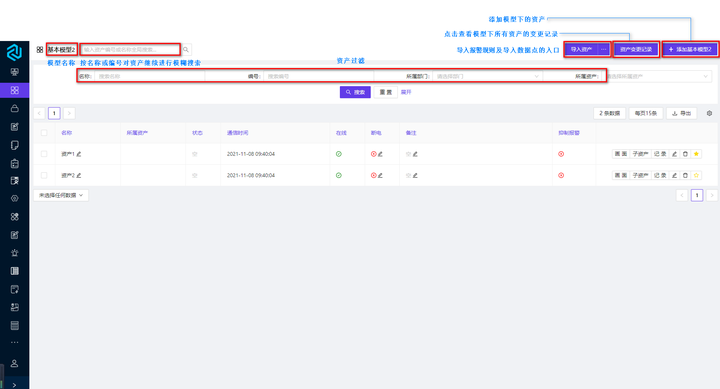Tick the select-all checkbox in table header
Screen dimensions: 720x389
click(44, 133)
